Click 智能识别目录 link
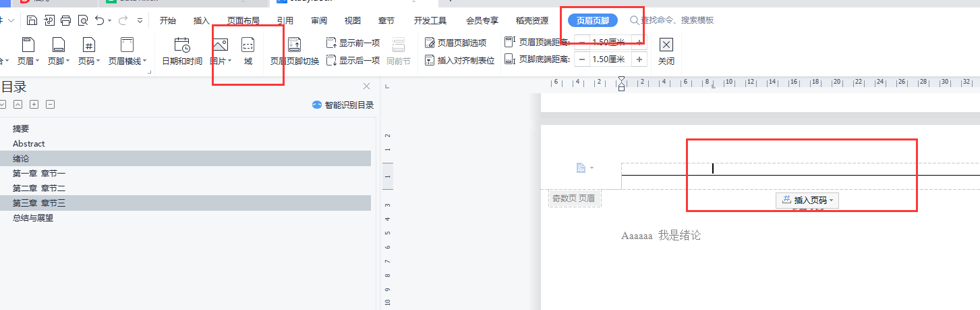Image resolution: width=980 pixels, height=310 pixels. [343, 105]
